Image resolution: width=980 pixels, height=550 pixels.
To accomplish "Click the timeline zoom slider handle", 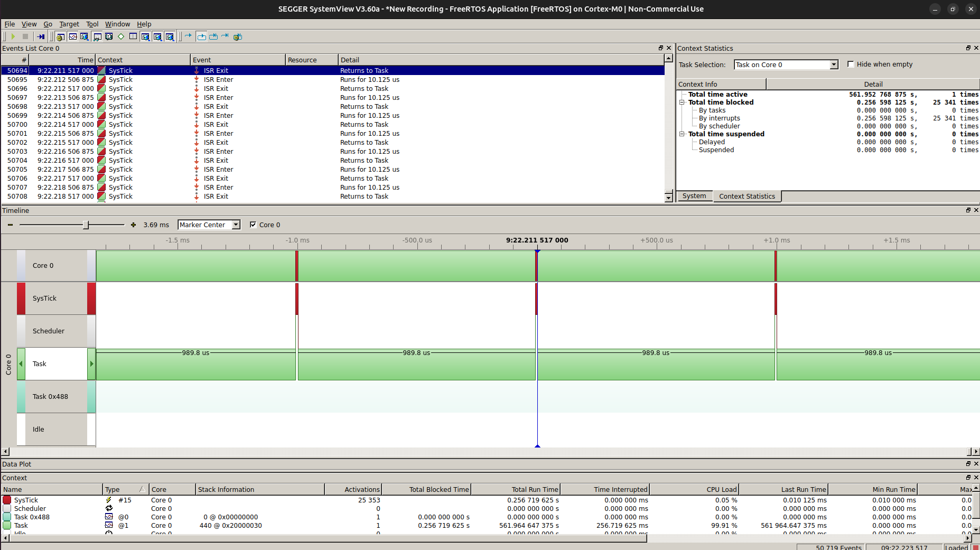I will 86,225.
